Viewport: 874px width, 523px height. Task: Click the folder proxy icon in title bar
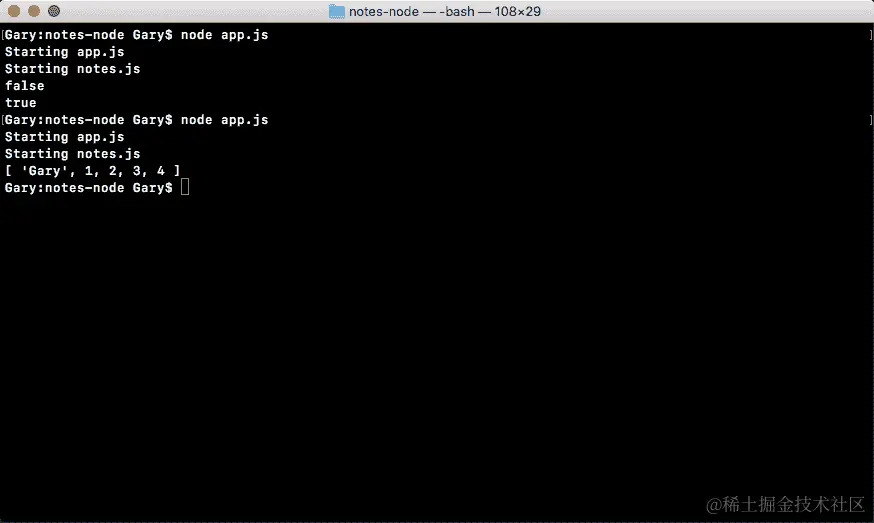click(x=337, y=11)
